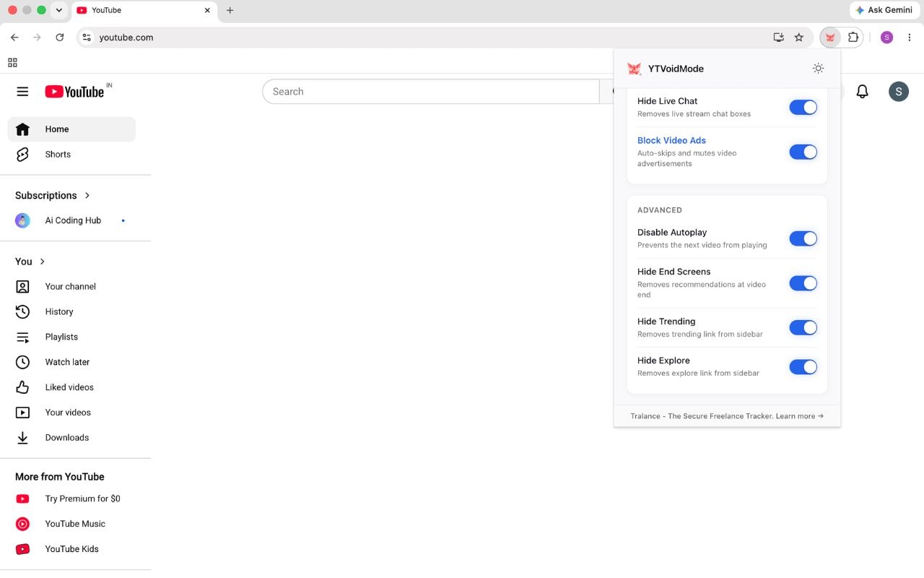Open Your channel in sidebar
The height and width of the screenshot is (578, 924).
pos(71,287)
